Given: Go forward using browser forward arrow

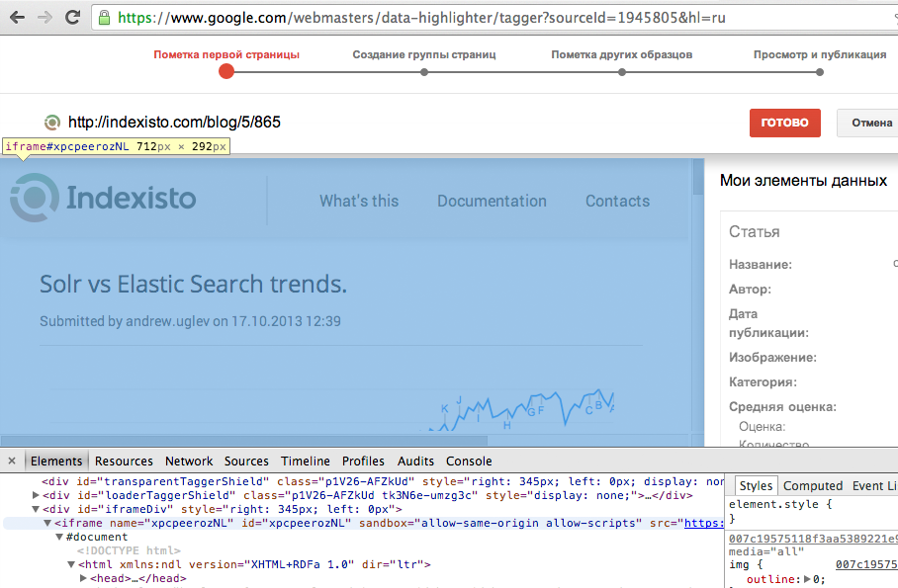Looking at the screenshot, I should 45,17.
